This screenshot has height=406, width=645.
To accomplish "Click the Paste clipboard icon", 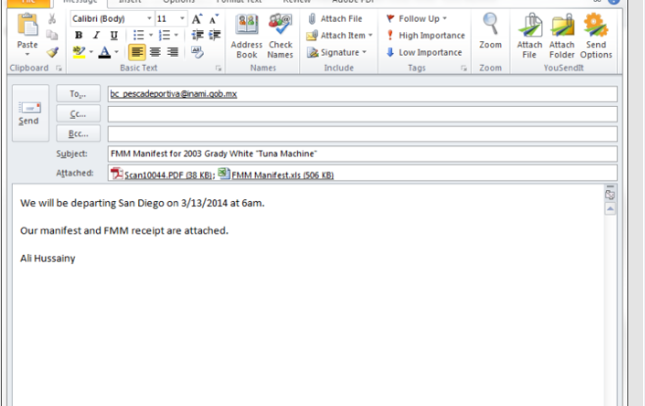I will point(27,25).
